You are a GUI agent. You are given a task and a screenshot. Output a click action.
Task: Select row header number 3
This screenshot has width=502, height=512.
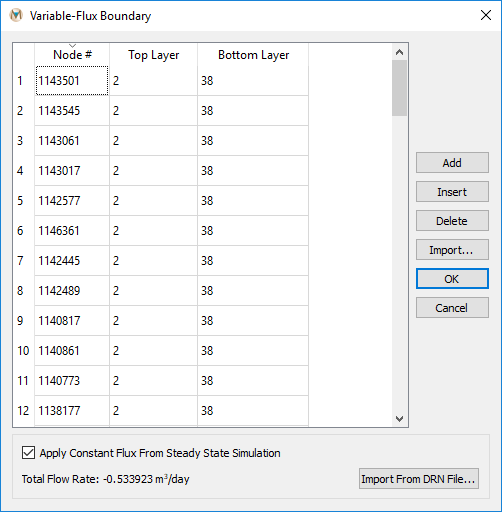tap(24, 141)
